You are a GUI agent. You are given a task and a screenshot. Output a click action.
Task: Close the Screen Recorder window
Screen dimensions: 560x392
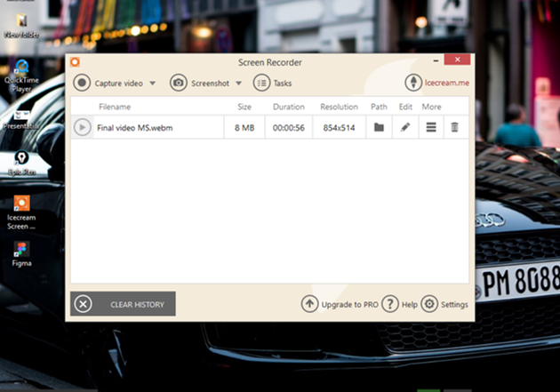[x=457, y=60]
